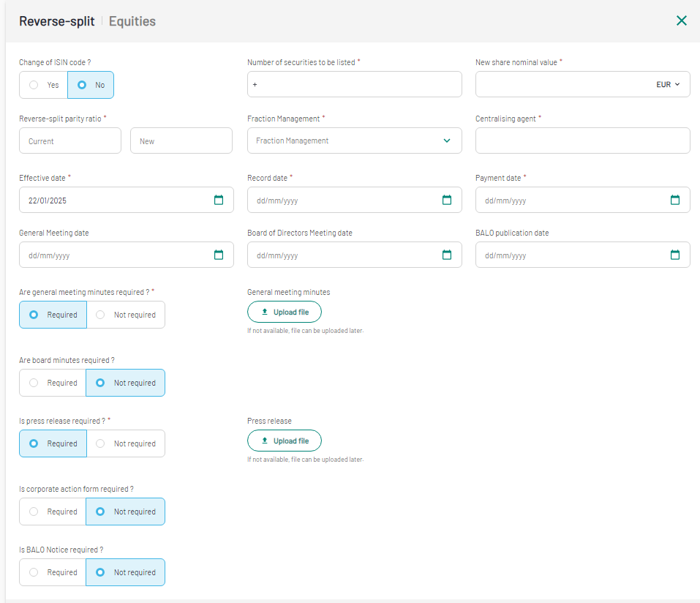Viewport: 700px width, 603px height.
Task: Set BALO Notice to Required
Action: [x=53, y=572]
